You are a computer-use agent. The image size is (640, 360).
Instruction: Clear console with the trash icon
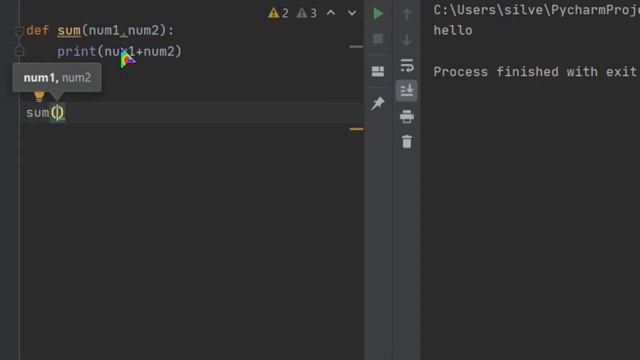coord(407,142)
